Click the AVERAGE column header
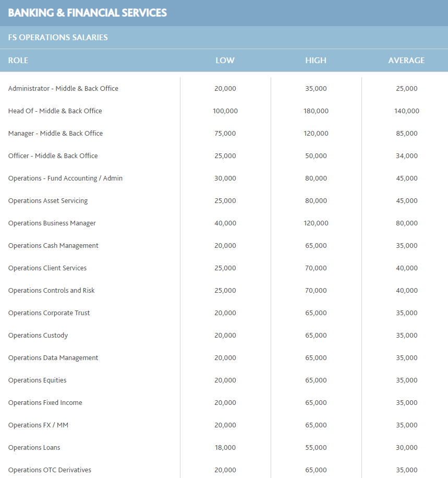Screen dimensions: 448x478 (406, 61)
